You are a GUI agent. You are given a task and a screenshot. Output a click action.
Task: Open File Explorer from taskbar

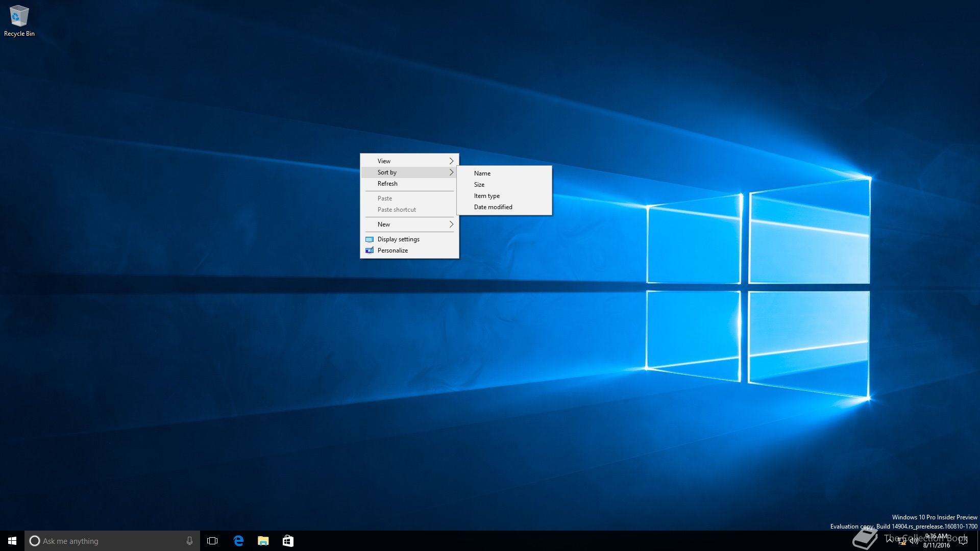[263, 541]
